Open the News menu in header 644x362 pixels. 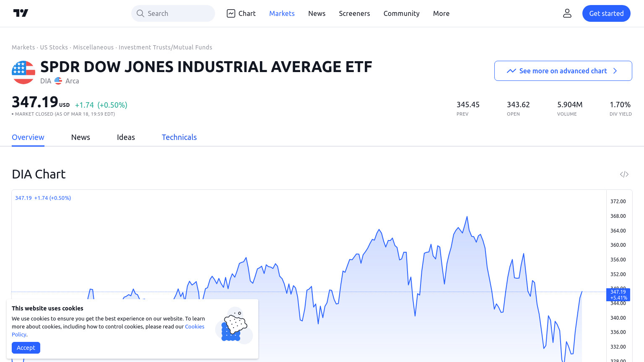(x=317, y=13)
